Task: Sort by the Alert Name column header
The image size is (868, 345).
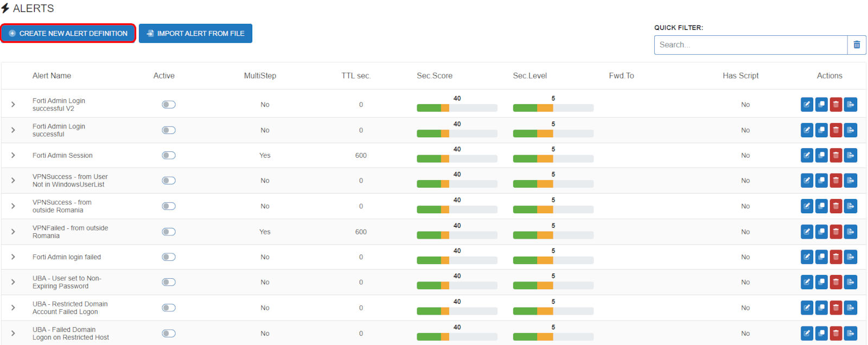Action: pyautogui.click(x=52, y=76)
